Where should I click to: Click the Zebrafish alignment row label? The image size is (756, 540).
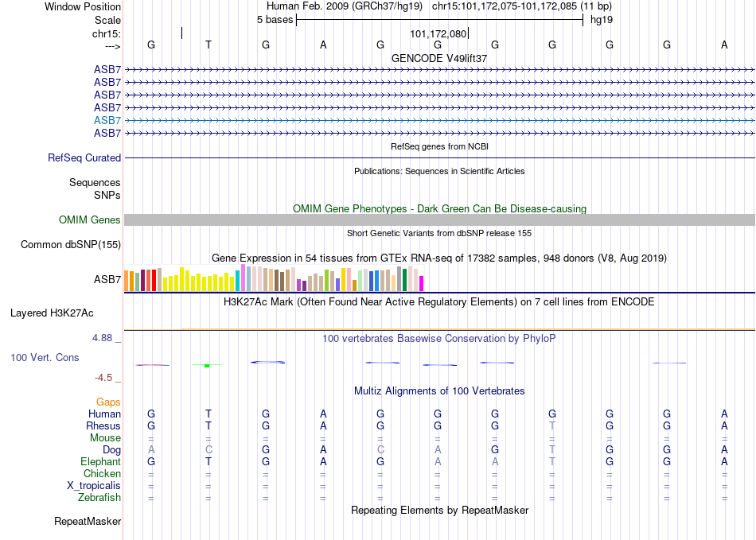tap(99, 497)
